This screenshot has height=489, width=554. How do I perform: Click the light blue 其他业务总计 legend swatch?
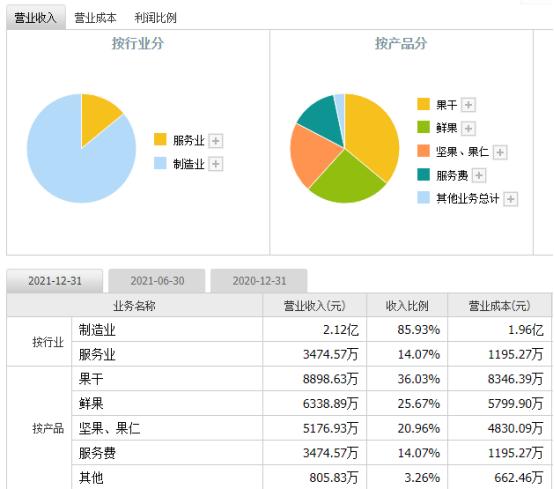pos(423,198)
